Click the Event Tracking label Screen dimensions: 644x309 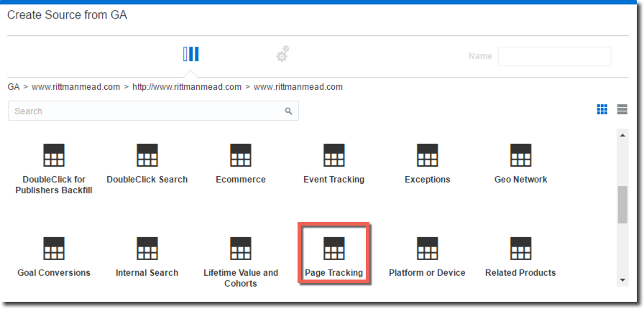click(334, 180)
